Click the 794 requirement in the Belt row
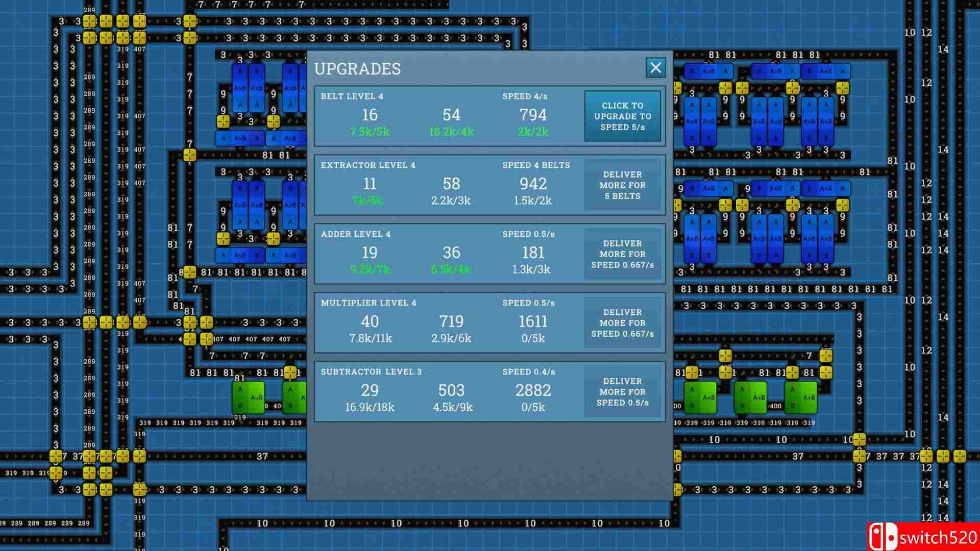The width and height of the screenshot is (980, 551). click(533, 115)
